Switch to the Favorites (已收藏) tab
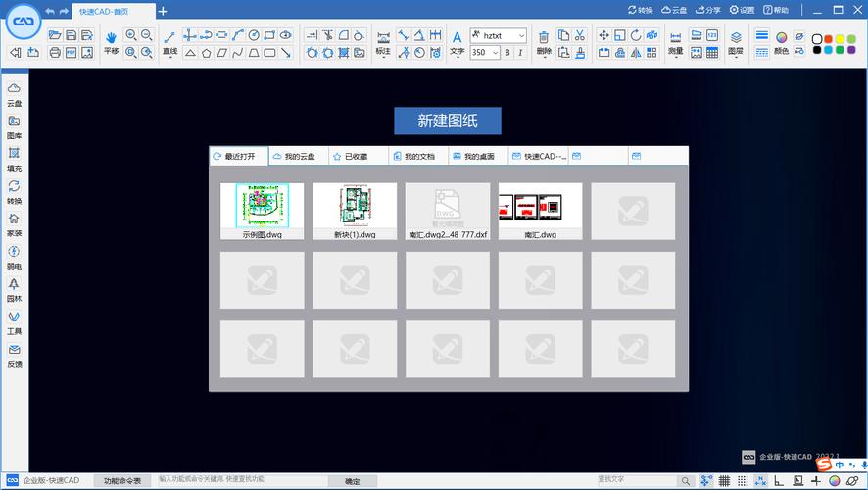868x490 pixels. point(359,156)
